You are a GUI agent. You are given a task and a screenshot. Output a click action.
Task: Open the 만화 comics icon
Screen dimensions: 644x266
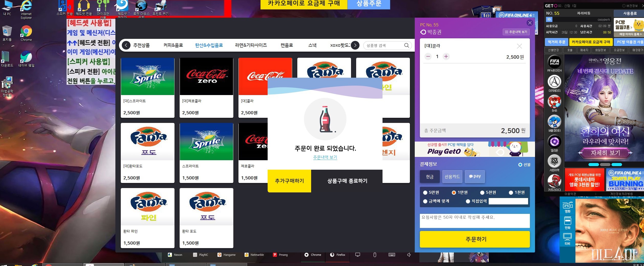[567, 223]
